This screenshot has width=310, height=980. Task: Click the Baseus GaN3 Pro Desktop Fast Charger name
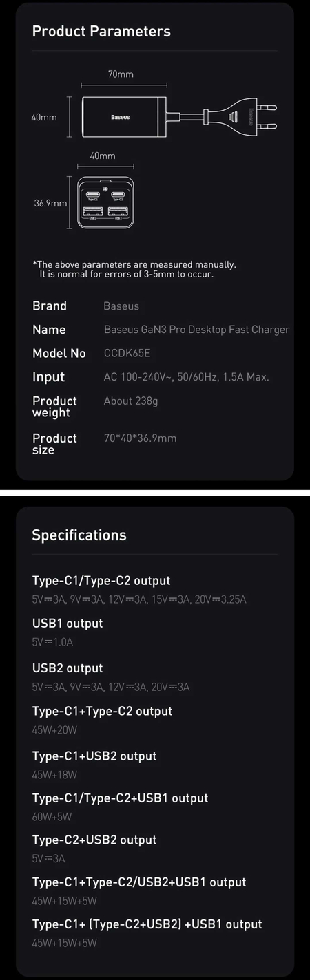pos(196,330)
